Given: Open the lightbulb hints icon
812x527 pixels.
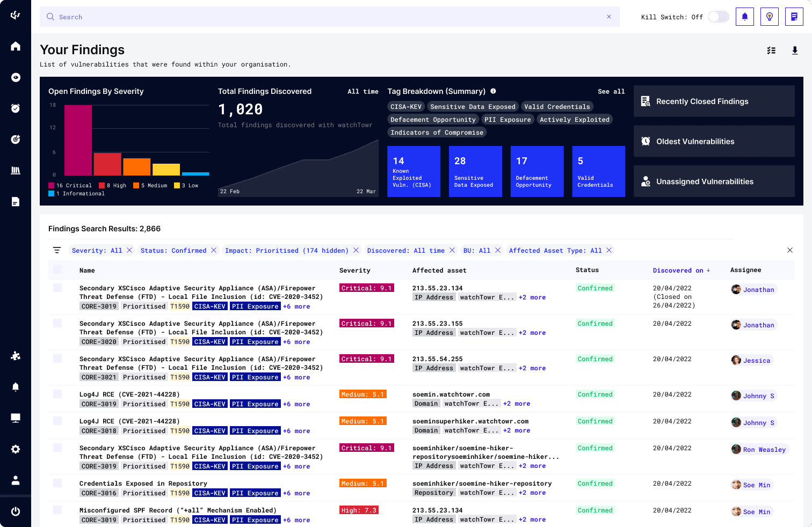Looking at the screenshot, I should click(x=770, y=17).
